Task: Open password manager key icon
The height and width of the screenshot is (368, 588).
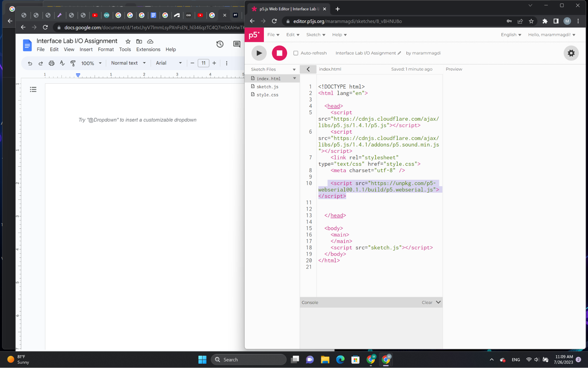Action: [x=509, y=21]
